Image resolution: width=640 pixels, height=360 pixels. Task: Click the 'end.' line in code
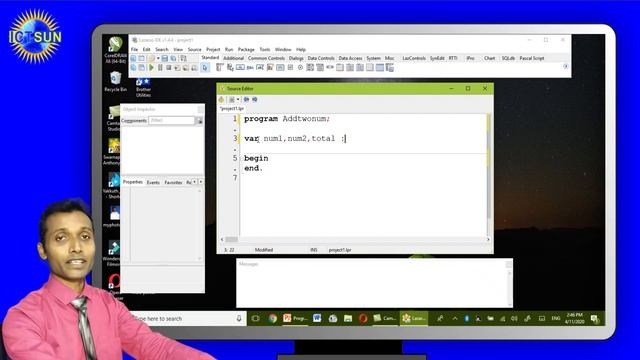coord(253,168)
